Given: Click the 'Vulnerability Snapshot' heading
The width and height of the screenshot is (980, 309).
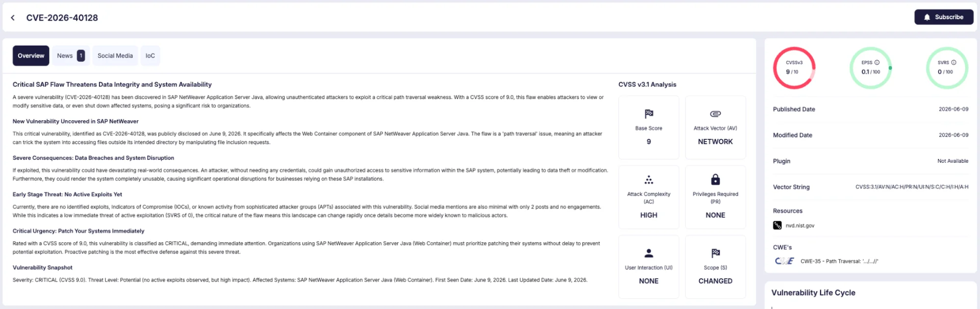Looking at the screenshot, I should tap(43, 267).
